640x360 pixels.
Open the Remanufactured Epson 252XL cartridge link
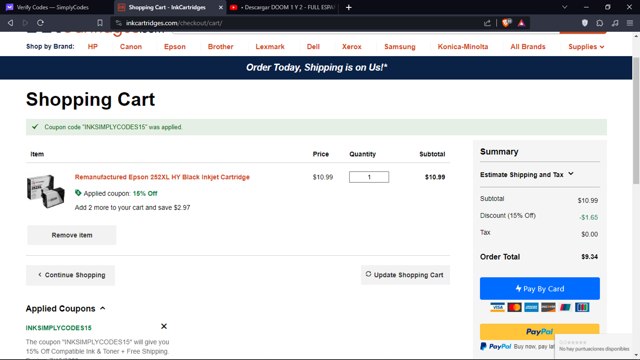point(162,177)
